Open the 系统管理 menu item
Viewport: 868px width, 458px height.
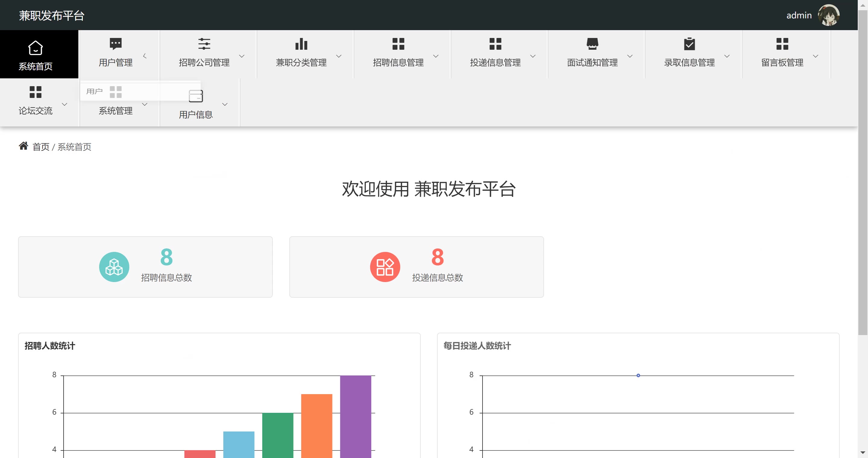coord(115,111)
